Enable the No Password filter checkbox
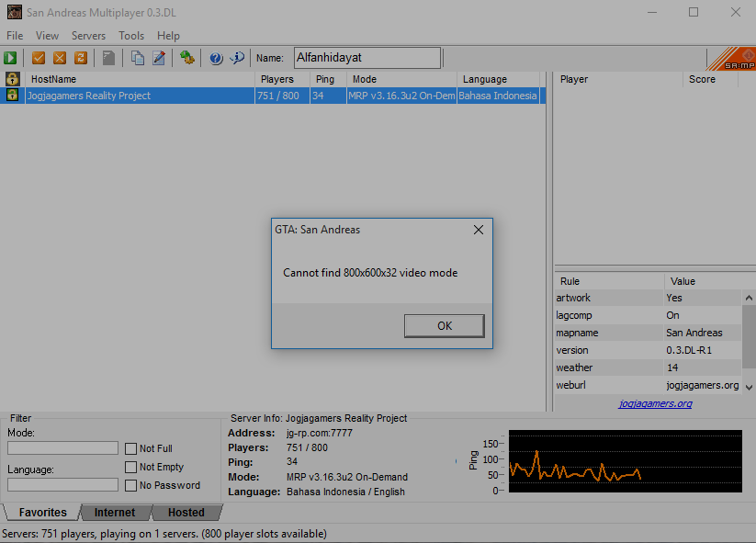756x543 pixels. pos(130,485)
